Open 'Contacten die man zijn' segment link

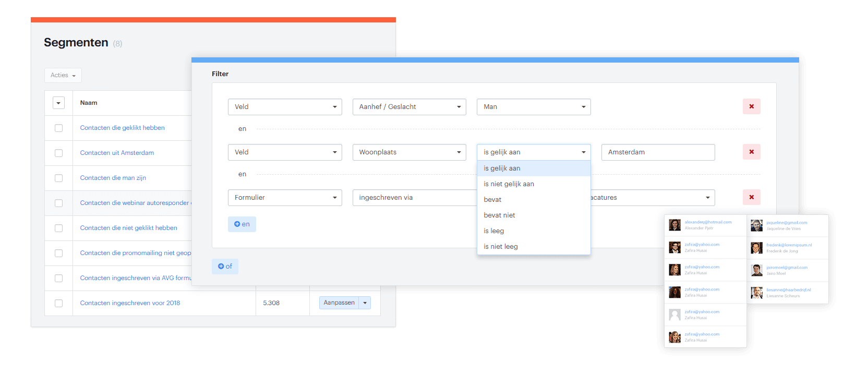point(113,178)
